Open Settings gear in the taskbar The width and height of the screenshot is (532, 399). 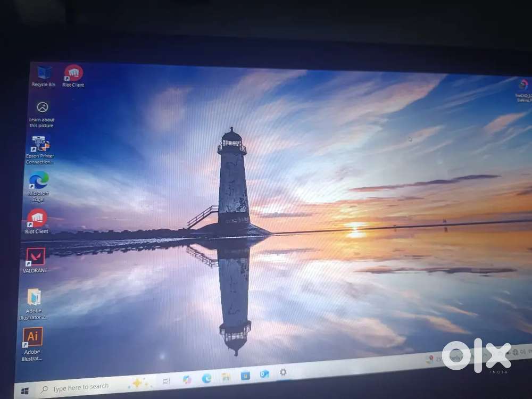click(x=283, y=372)
